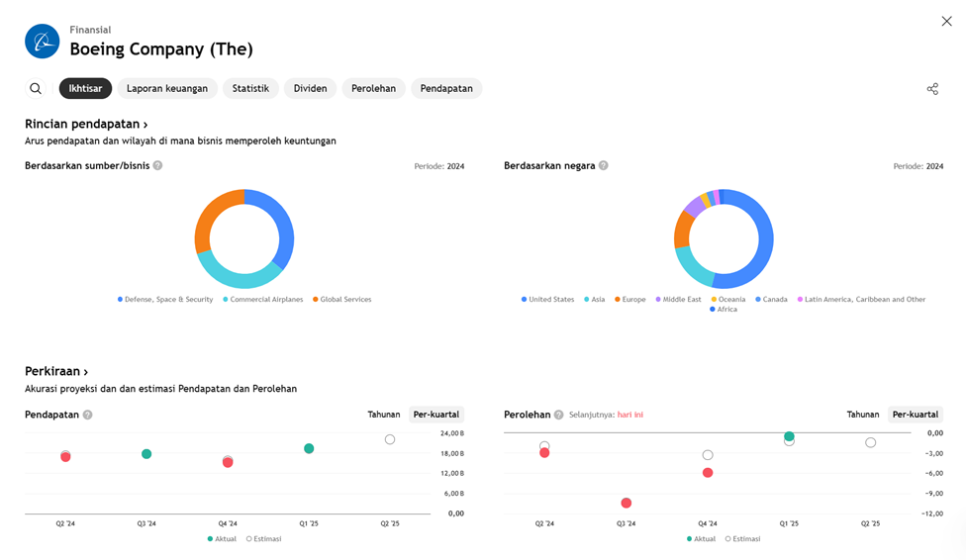The height and width of the screenshot is (560, 966).
Task: Click Oceania legend entry
Action: pos(728,300)
